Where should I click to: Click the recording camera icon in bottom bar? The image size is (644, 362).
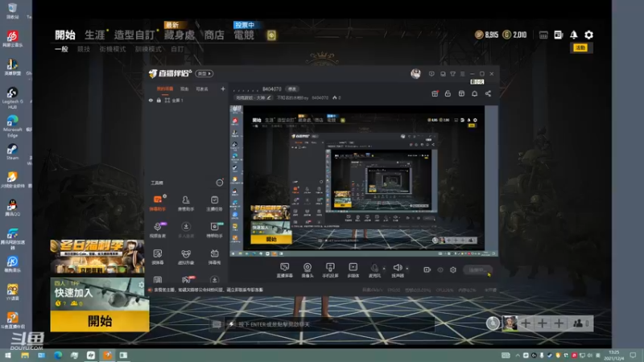(427, 269)
